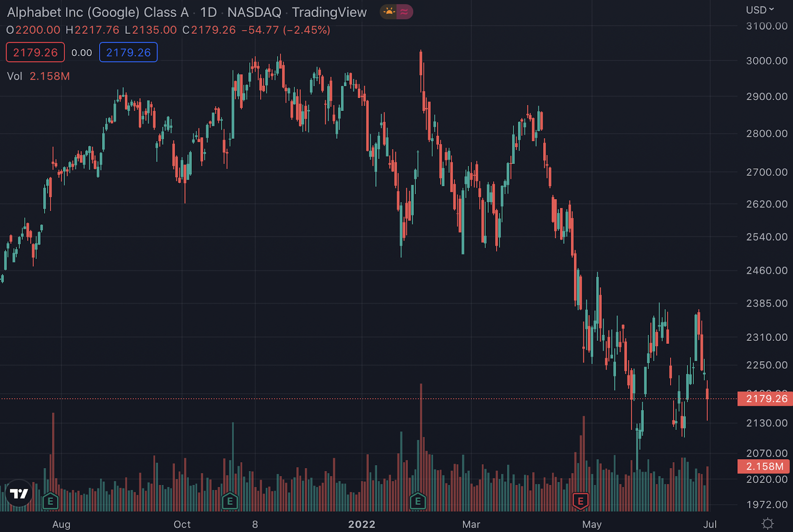
Task: Click the open value 2200.00
Action: 38,30
